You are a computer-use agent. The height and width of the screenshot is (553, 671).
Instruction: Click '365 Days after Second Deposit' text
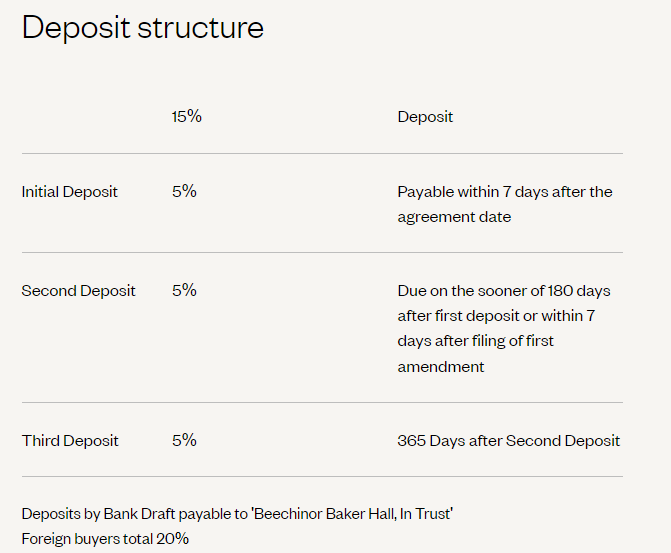pyautogui.click(x=508, y=441)
